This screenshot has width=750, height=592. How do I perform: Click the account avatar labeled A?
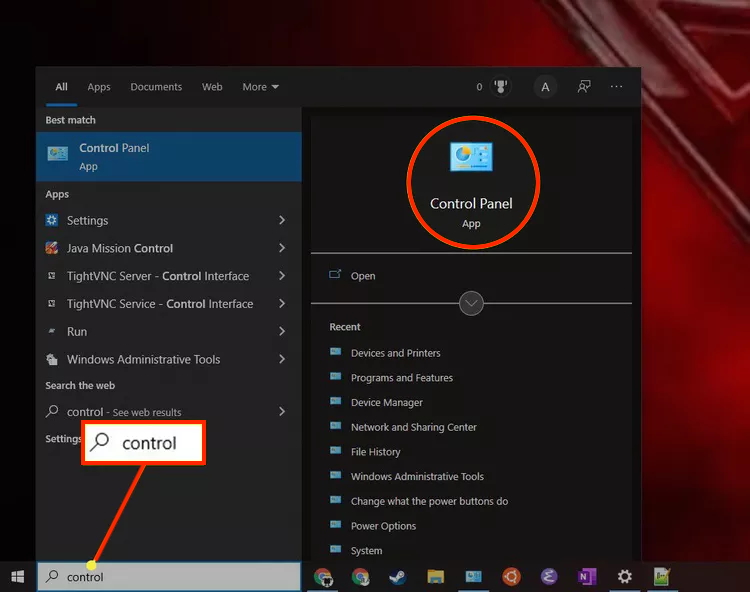point(545,87)
